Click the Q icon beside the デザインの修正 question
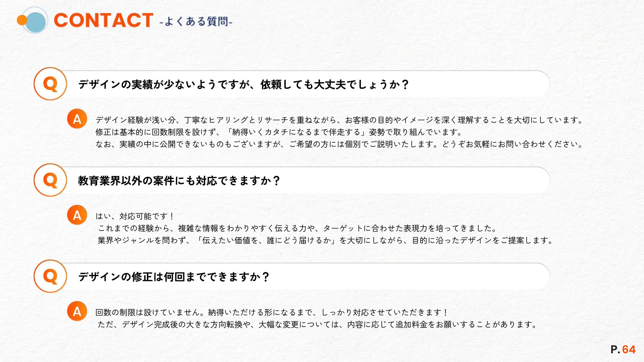This screenshot has width=644, height=362. point(50,276)
